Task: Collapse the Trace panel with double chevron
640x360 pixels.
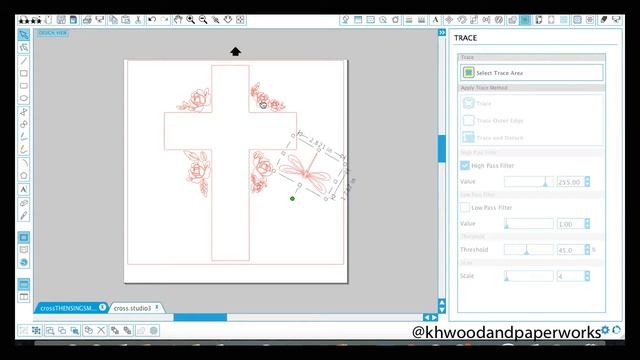Action: coord(442,32)
